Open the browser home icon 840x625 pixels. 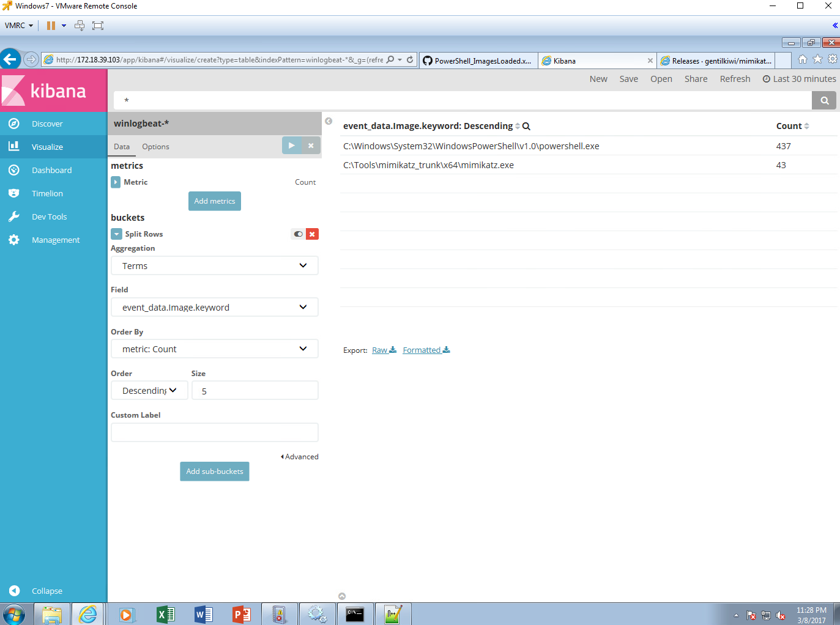point(802,59)
